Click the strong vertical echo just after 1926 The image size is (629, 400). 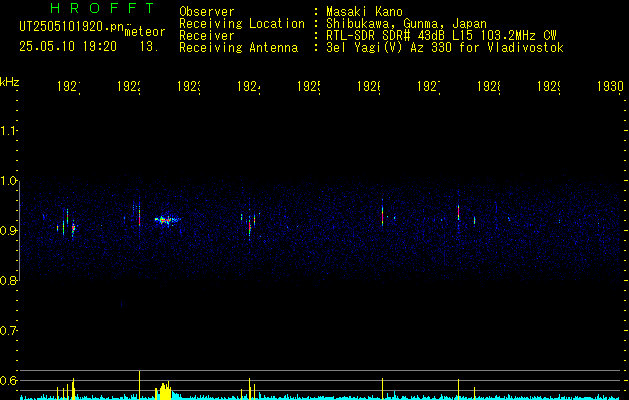click(382, 215)
